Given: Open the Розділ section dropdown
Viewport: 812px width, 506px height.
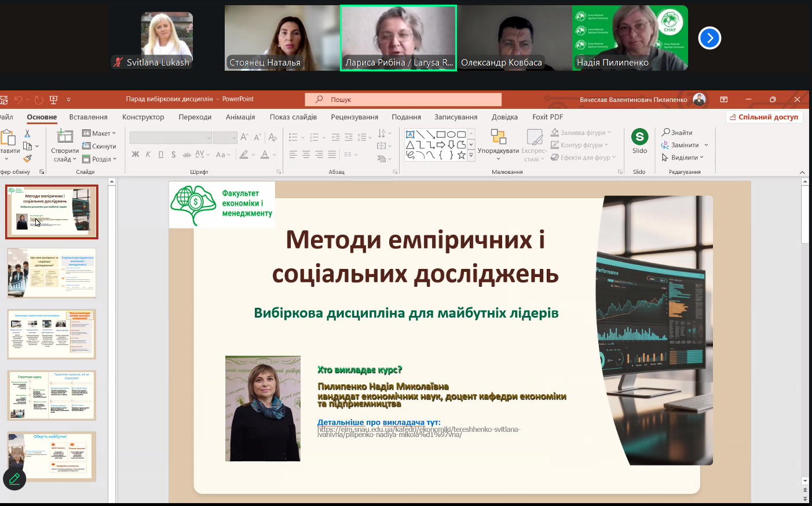Looking at the screenshot, I should 100,159.
